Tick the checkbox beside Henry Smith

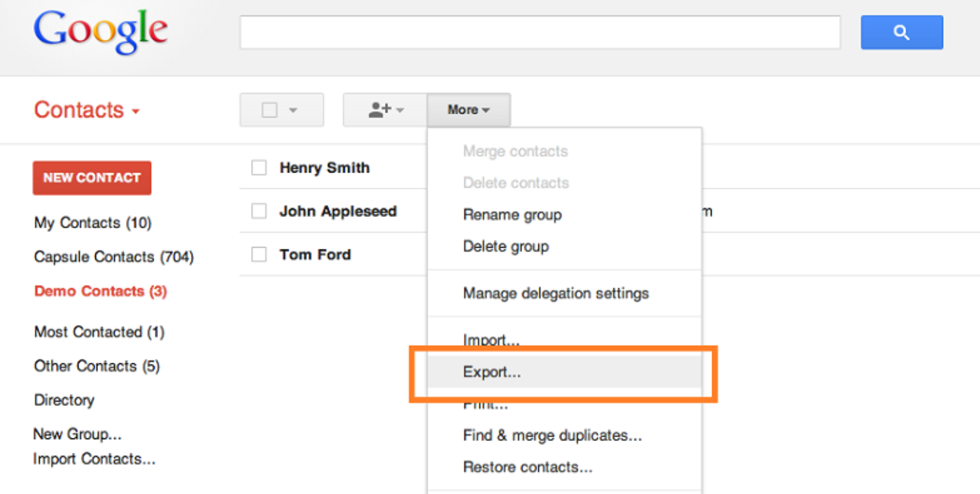click(x=259, y=168)
